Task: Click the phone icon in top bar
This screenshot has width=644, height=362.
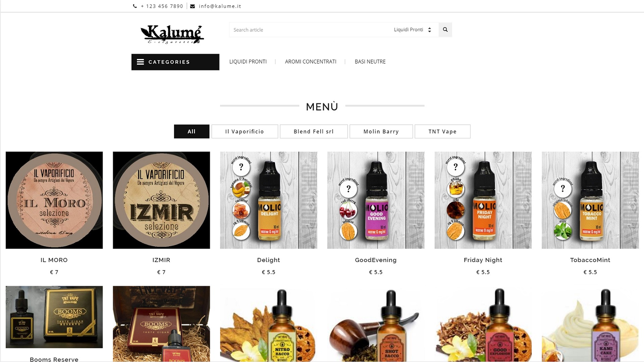Action: (135, 6)
